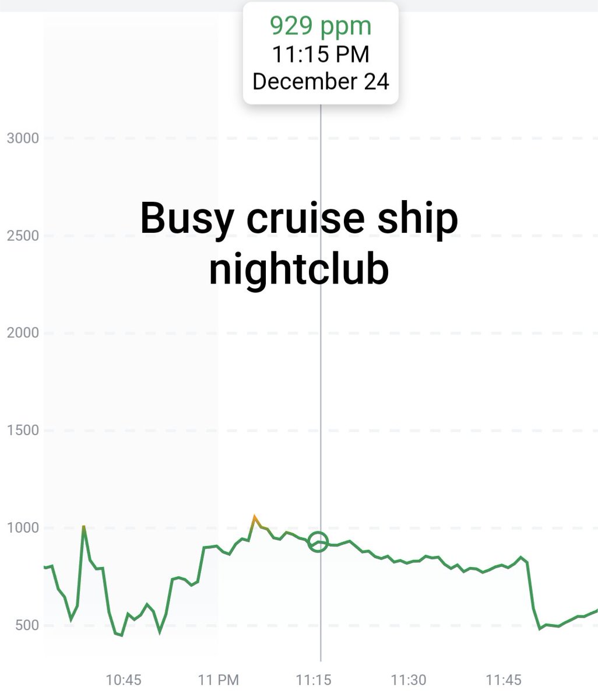598x700 pixels.
Task: Click the 11:15 PM time in the tooltip
Action: click(x=321, y=54)
